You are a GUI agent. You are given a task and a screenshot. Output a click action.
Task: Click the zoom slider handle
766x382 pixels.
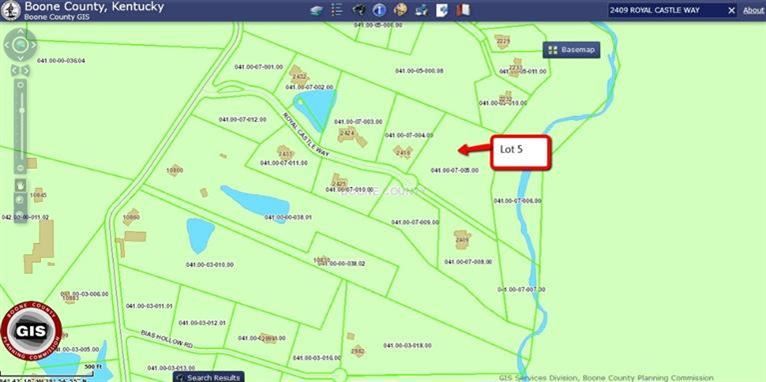click(21, 110)
